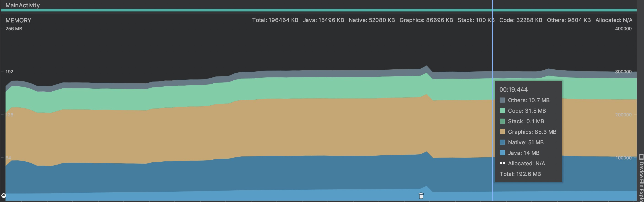The image size is (644, 202).
Task: Click the MEMORY section title
Action: tap(18, 20)
